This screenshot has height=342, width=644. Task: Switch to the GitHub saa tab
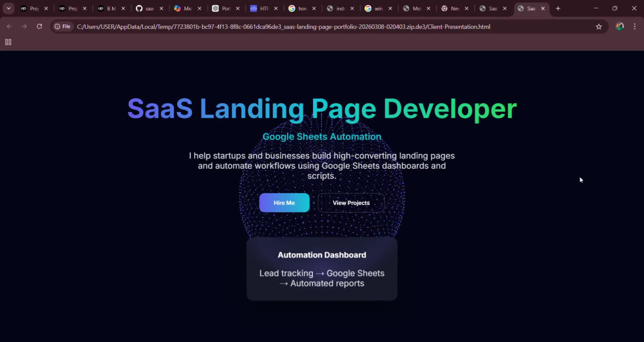[149, 8]
